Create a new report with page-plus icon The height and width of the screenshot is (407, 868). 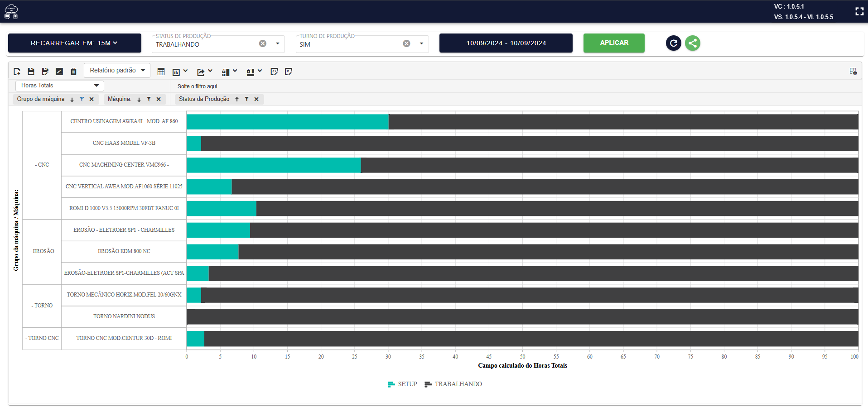pyautogui.click(x=17, y=72)
